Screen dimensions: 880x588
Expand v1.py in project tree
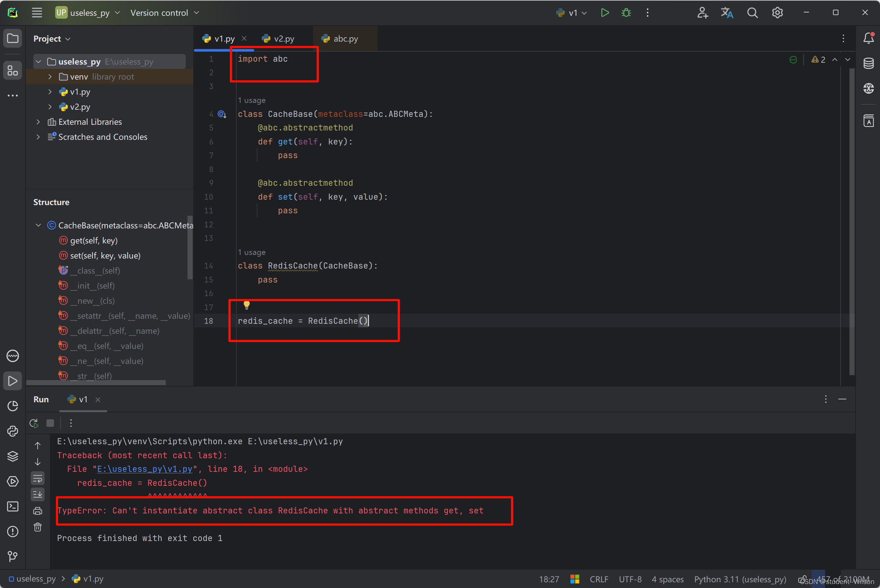pos(50,91)
